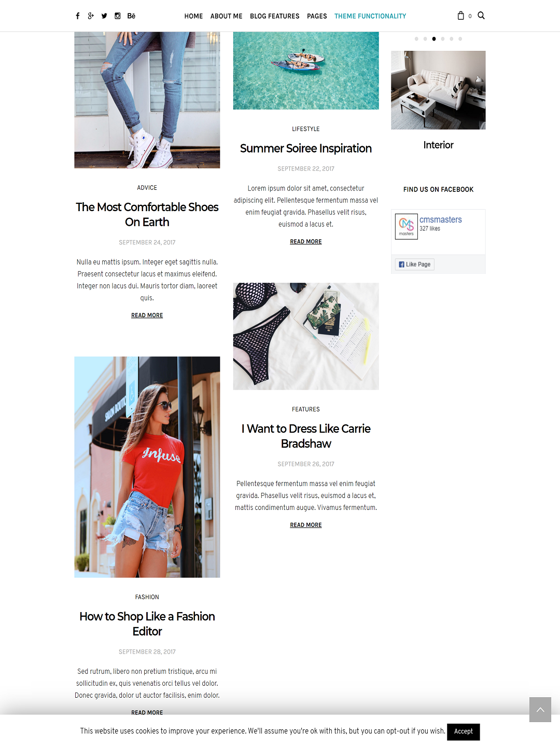Open the Behance social icon
Image resolution: width=560 pixels, height=747 pixels.
pos(131,16)
